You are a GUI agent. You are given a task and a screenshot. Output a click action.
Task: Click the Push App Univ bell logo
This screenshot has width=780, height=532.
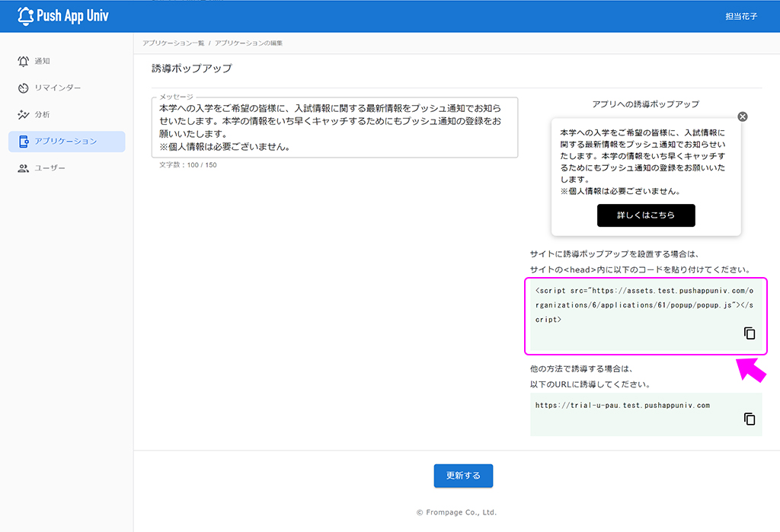[x=25, y=16]
